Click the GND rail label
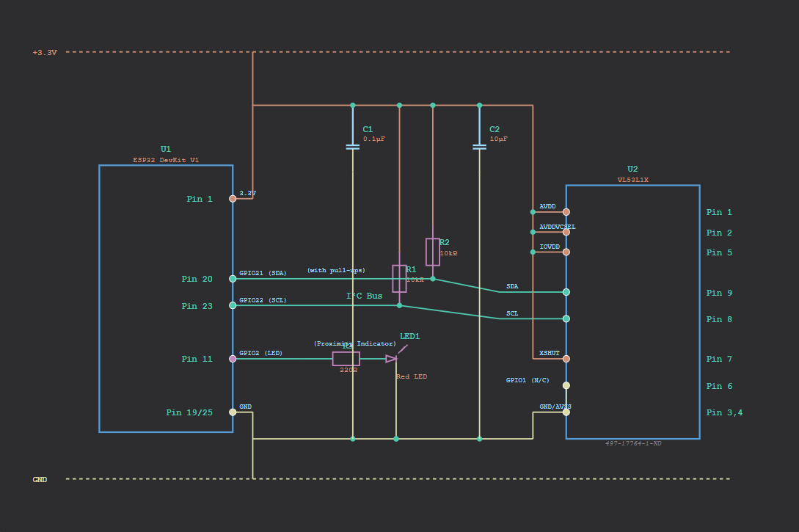Viewport: 799px width, 532px height. coord(40,480)
